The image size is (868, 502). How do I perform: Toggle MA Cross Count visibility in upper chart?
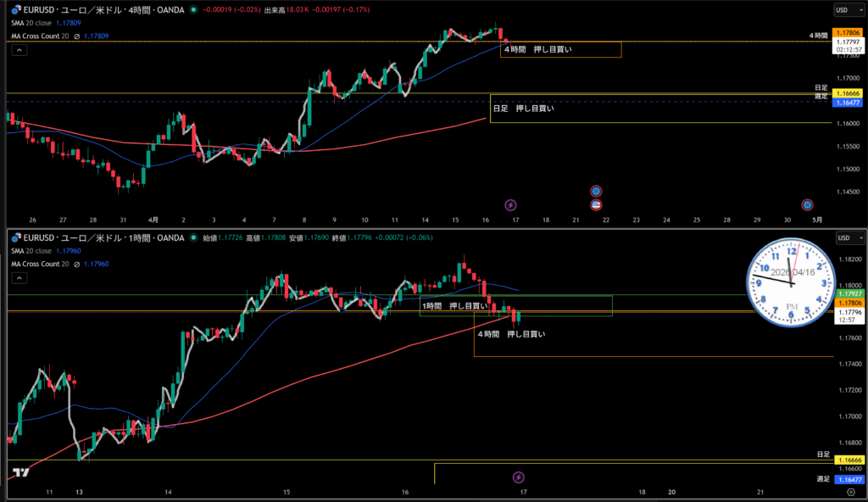click(77, 36)
